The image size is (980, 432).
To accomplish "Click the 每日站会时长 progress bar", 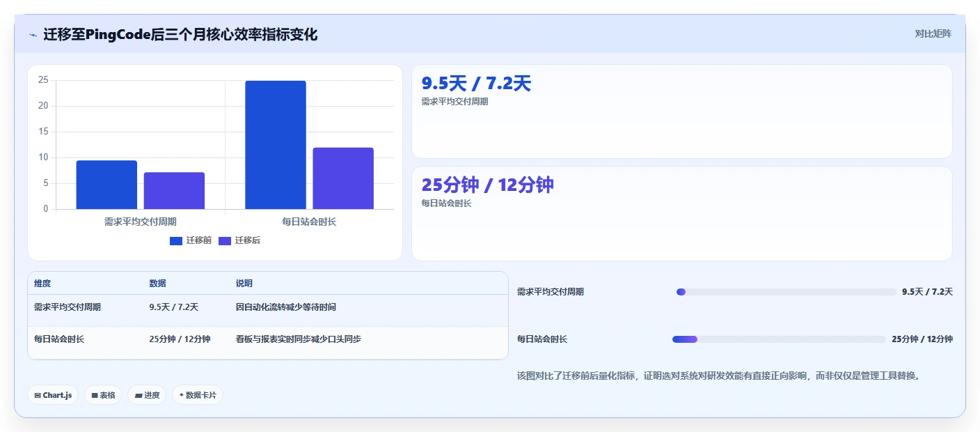I will (779, 339).
